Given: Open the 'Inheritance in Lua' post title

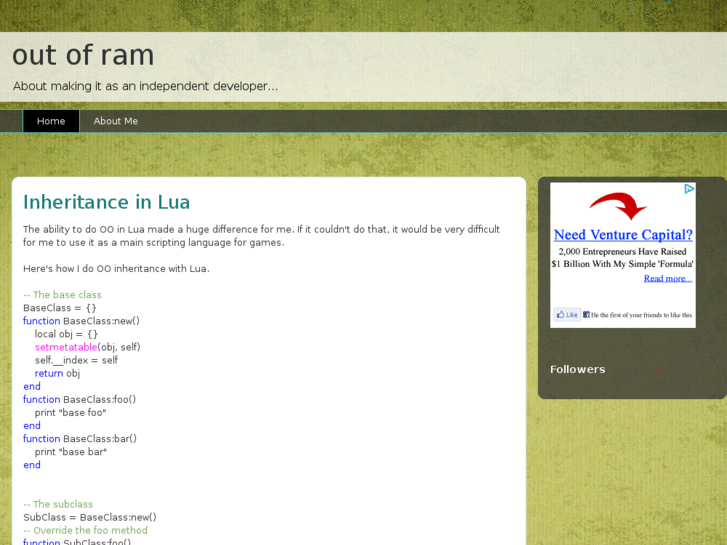Looking at the screenshot, I should pyautogui.click(x=107, y=202).
